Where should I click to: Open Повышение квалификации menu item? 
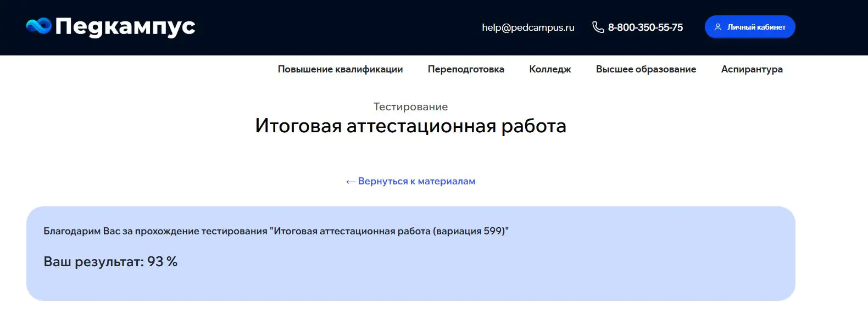[x=340, y=69]
